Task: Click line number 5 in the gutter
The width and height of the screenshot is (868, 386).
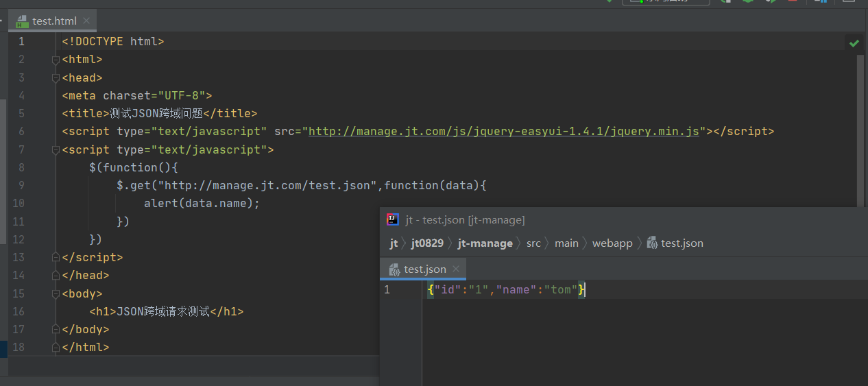Action: pyautogui.click(x=21, y=113)
